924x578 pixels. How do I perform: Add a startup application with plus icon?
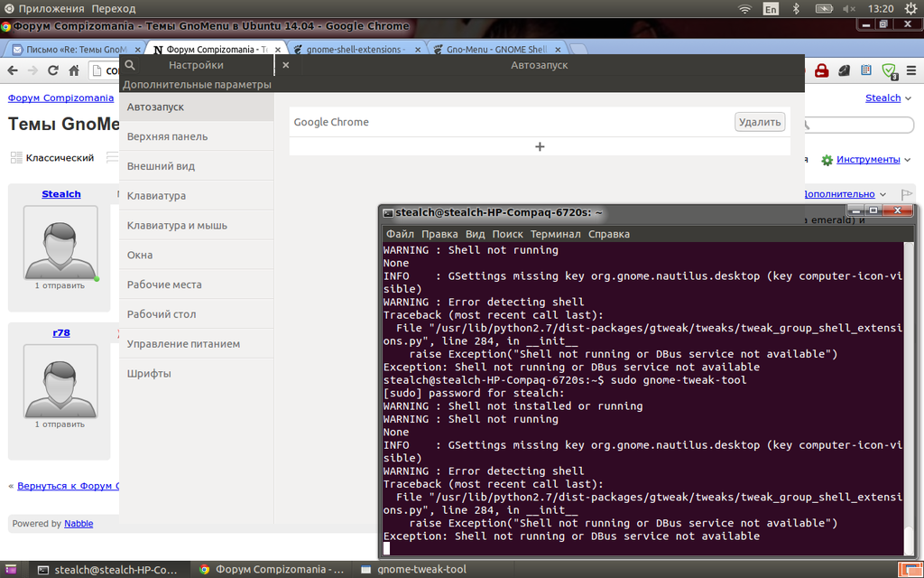pos(540,146)
